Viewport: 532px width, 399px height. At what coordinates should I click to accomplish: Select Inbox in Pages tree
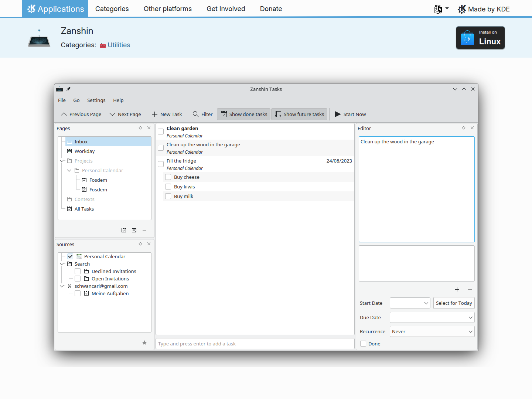pos(108,141)
